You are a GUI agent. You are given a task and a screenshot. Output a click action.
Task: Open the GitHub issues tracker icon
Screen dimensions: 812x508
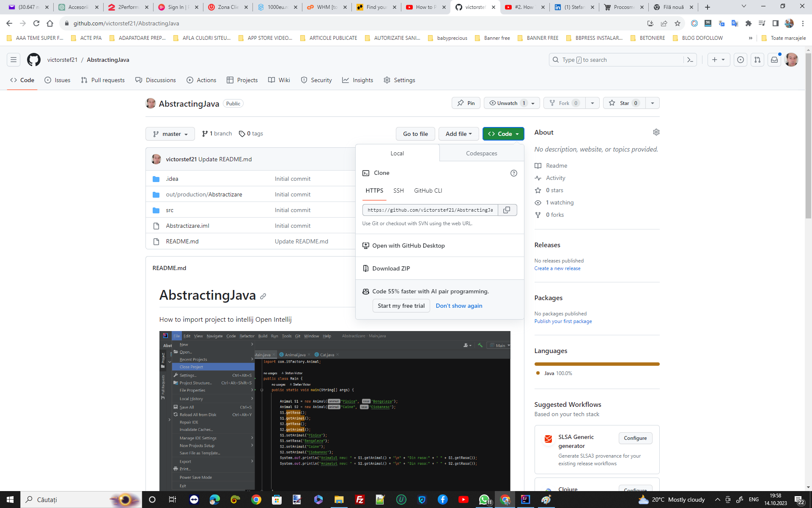[x=740, y=60]
